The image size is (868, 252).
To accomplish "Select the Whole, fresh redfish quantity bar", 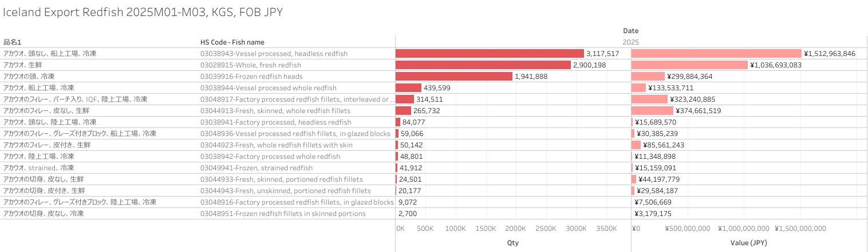I will pos(483,65).
